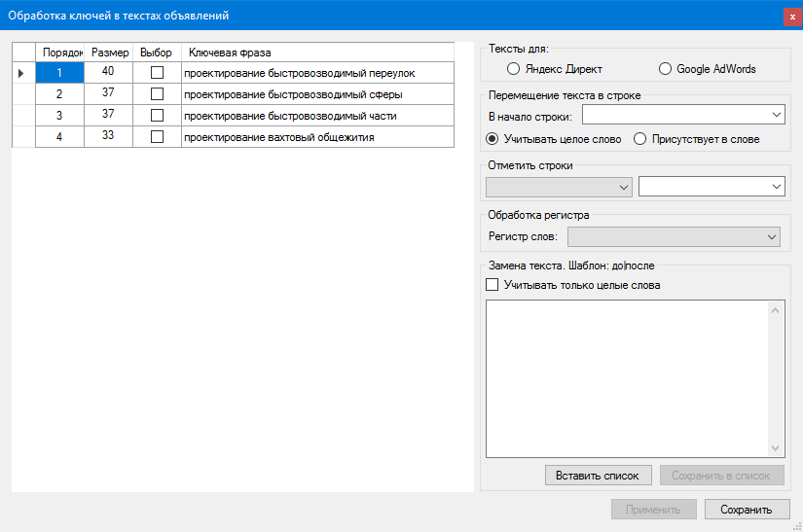The width and height of the screenshot is (803, 532).
Task: Check the selection box in row 1
Action: (x=157, y=73)
